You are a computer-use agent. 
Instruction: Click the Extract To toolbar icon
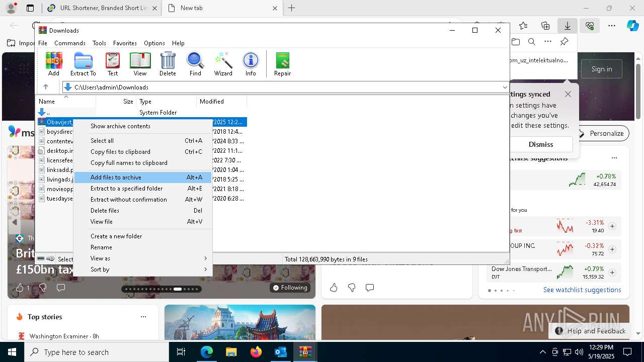tap(83, 64)
